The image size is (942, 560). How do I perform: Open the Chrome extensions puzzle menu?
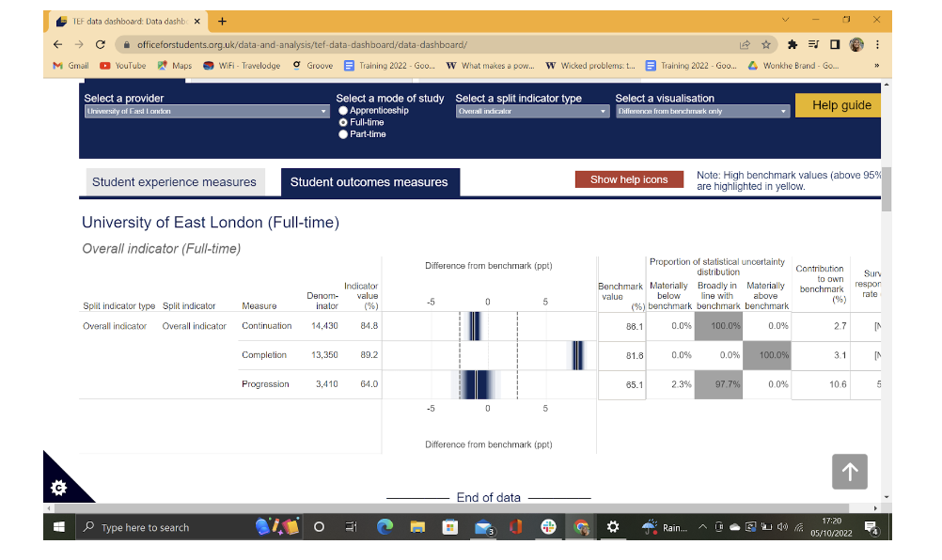[x=793, y=44]
